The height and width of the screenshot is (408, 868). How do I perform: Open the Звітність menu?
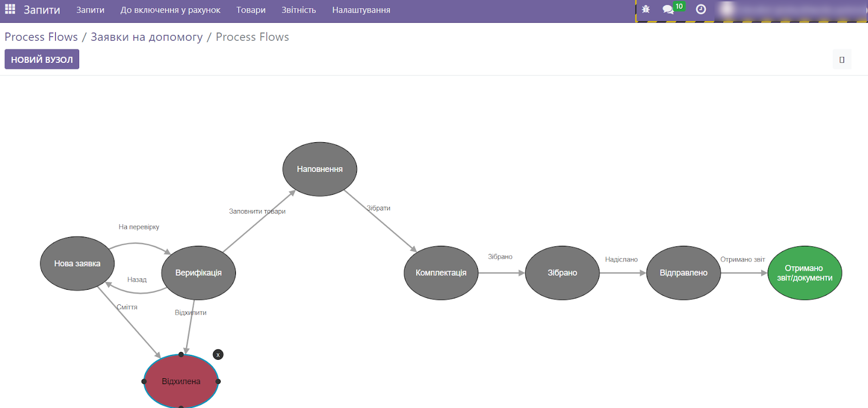(x=298, y=10)
